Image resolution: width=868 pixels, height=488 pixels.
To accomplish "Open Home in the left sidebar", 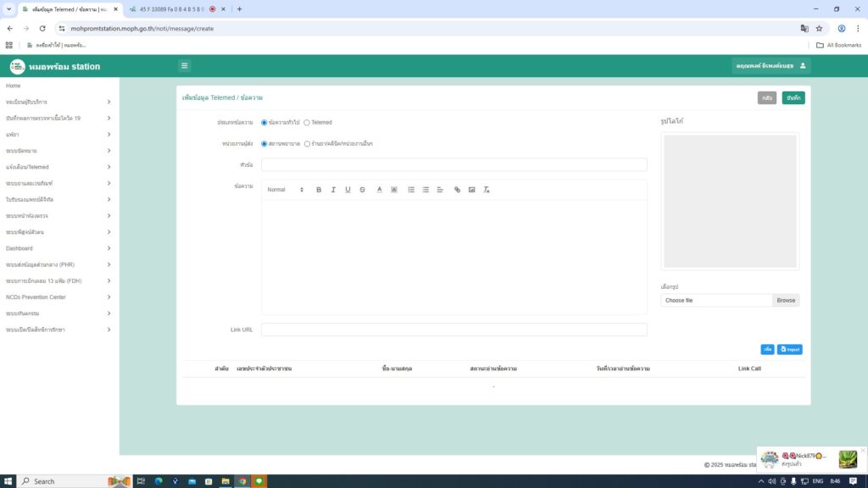I will tap(14, 86).
